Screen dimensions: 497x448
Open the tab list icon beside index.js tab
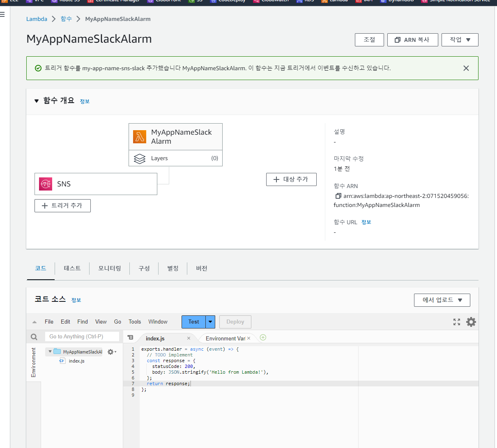(x=130, y=338)
